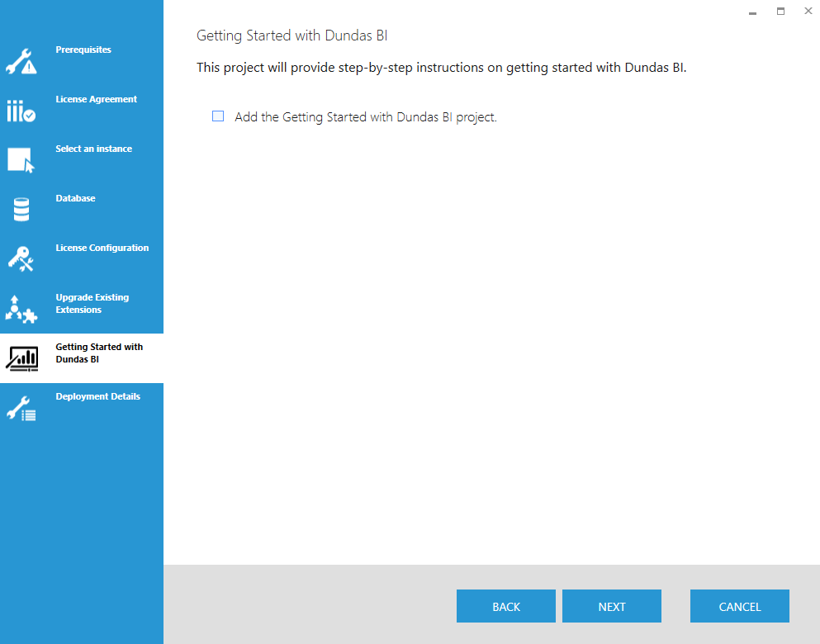Click the License Configuration key icon
This screenshot has width=820, height=644.
pyautogui.click(x=21, y=259)
